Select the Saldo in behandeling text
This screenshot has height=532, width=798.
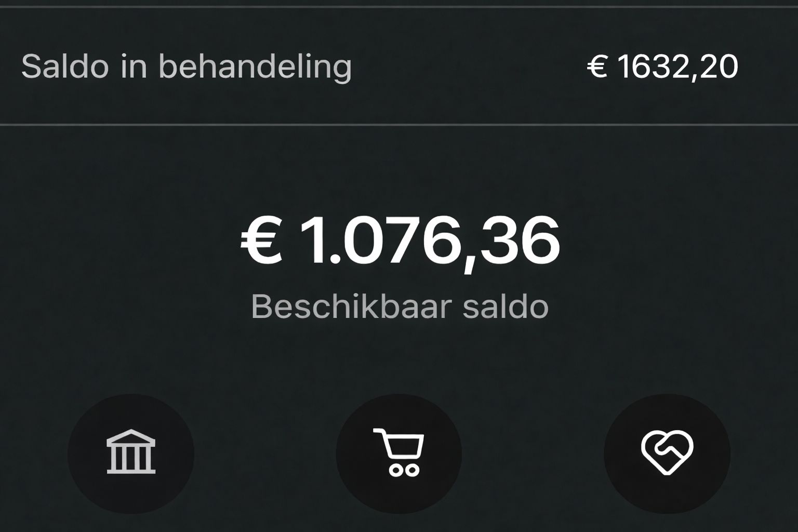pyautogui.click(x=186, y=66)
